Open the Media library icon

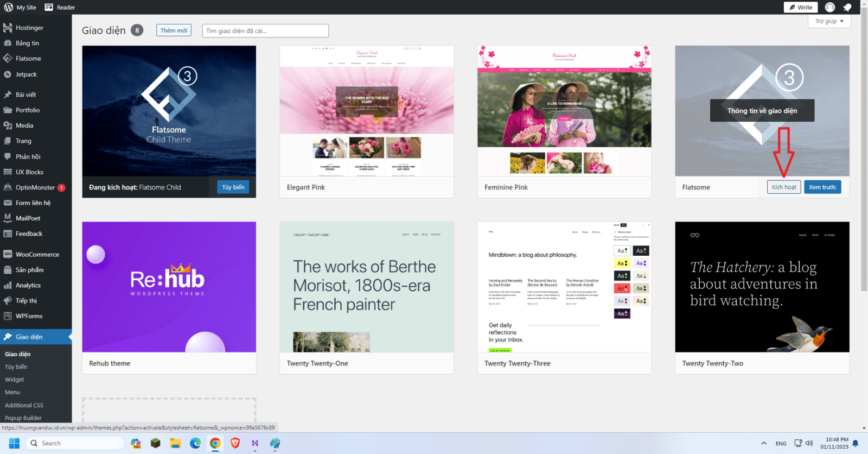(x=8, y=125)
